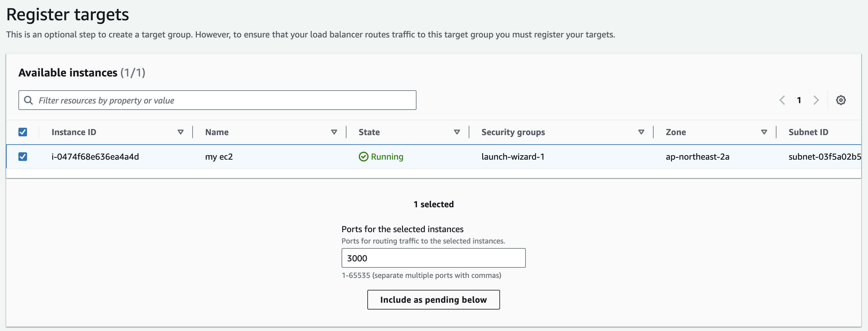The height and width of the screenshot is (331, 868).
Task: Click the green Running status icon
Action: point(363,157)
